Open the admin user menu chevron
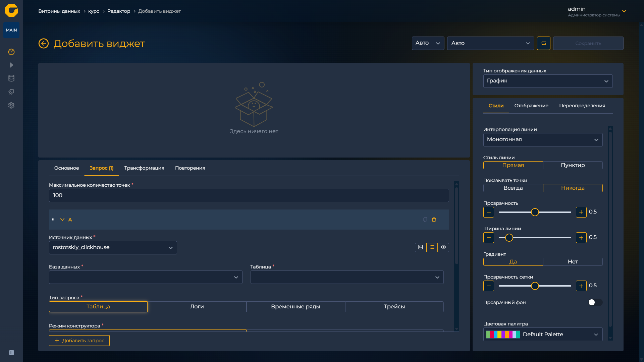 click(624, 11)
